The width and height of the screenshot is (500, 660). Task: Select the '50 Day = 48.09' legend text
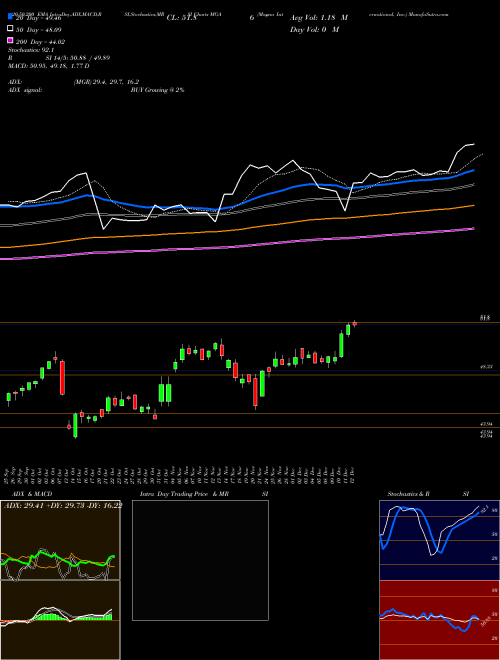tap(39, 30)
